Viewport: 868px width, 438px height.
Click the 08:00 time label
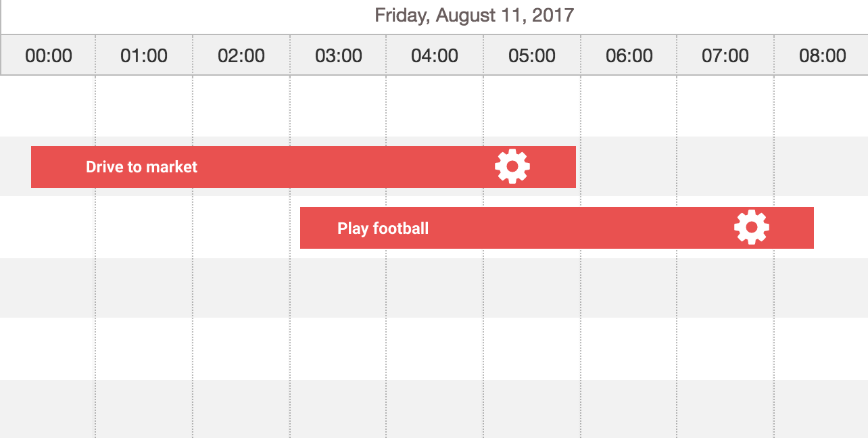pyautogui.click(x=821, y=56)
